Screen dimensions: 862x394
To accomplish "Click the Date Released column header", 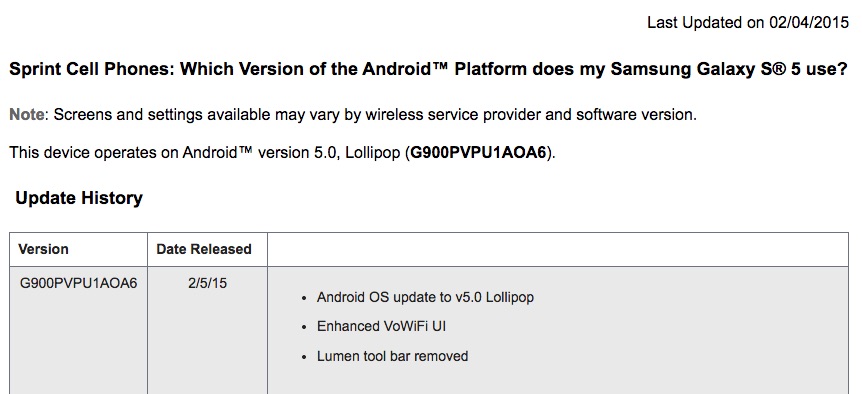I will click(x=207, y=249).
